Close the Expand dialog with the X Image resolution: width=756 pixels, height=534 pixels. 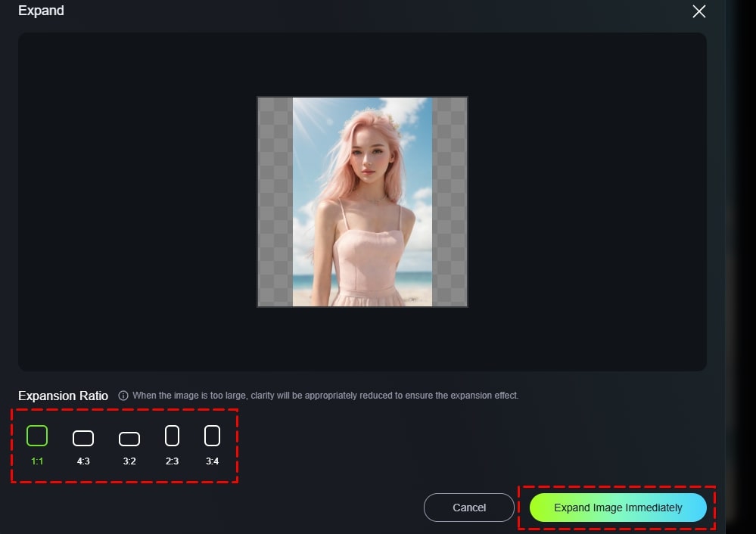698,11
